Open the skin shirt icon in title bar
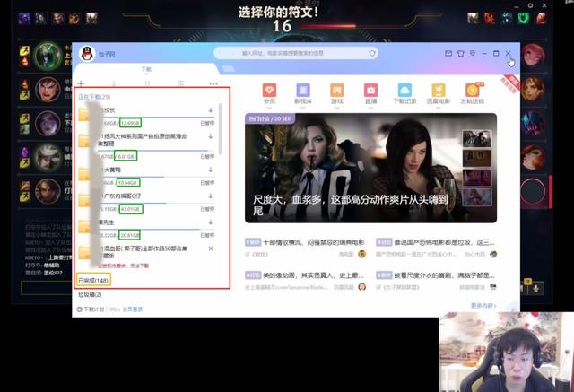The image size is (574, 392). pyautogui.click(x=460, y=54)
